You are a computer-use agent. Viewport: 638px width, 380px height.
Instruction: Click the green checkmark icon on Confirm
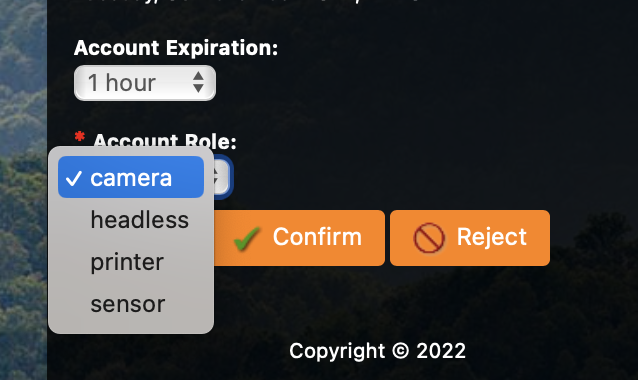click(247, 238)
